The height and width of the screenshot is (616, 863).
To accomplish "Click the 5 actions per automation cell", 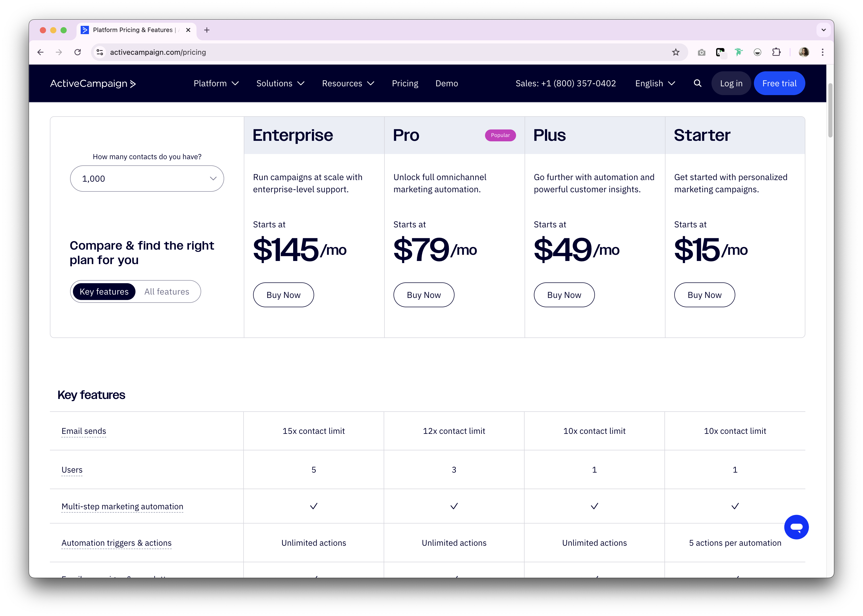I will [x=735, y=543].
